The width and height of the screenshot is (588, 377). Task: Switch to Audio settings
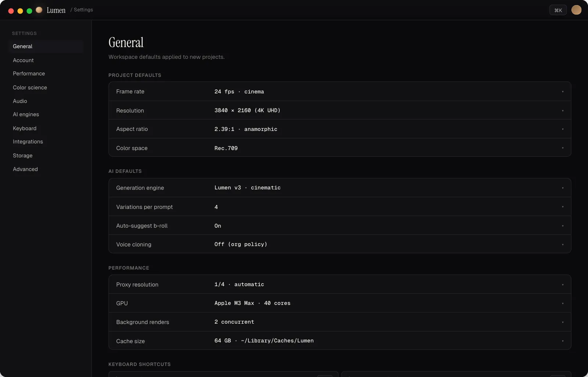click(x=46, y=101)
